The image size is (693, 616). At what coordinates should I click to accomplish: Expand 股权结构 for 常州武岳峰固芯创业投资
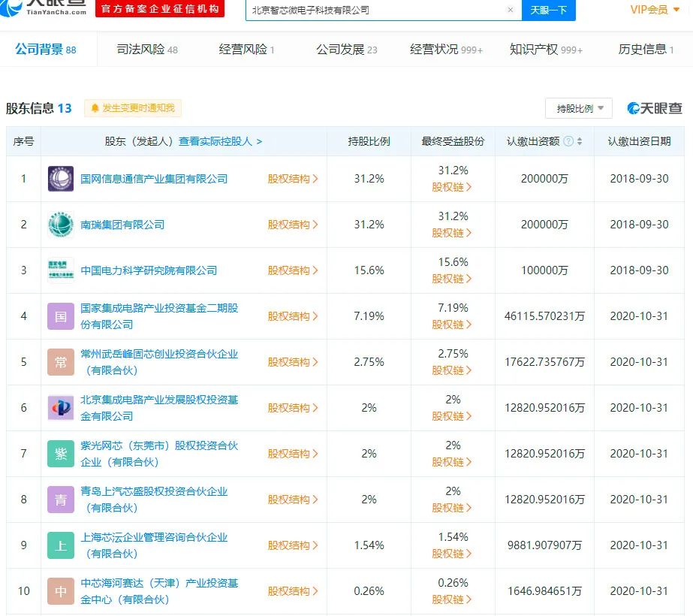[293, 362]
